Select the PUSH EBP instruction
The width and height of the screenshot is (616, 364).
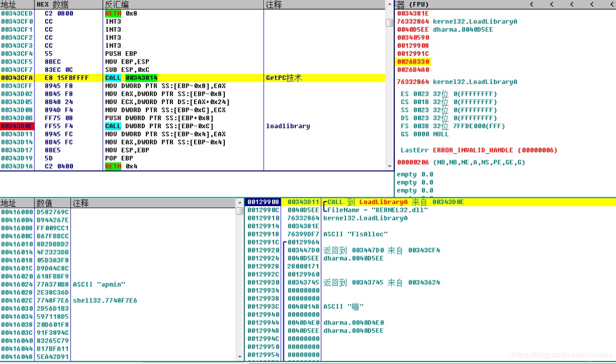pos(121,54)
